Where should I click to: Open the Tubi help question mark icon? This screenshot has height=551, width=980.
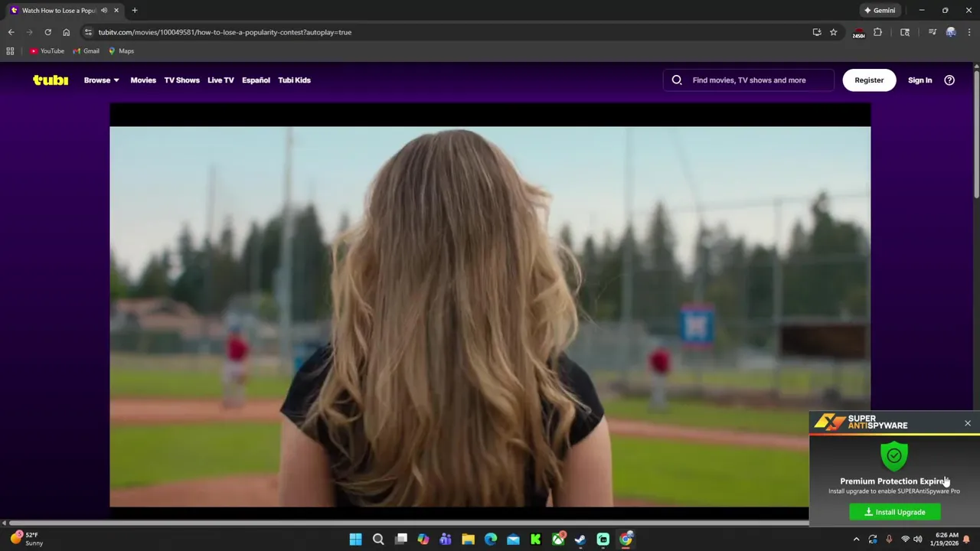[949, 80]
